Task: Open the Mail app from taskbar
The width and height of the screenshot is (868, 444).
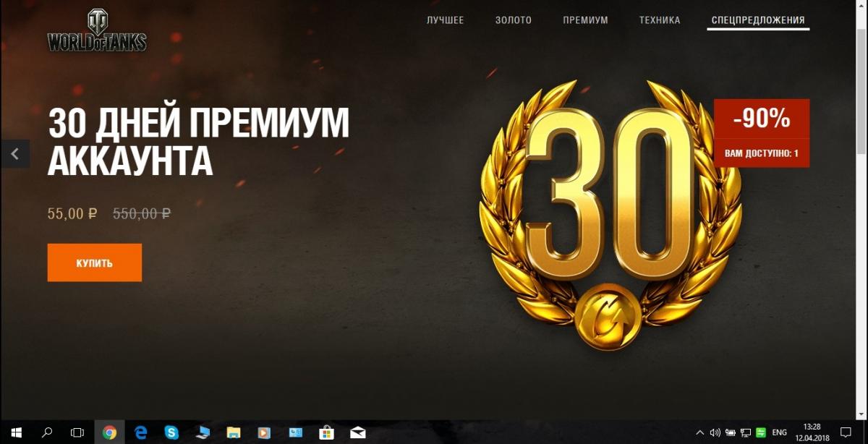Action: tap(358, 432)
